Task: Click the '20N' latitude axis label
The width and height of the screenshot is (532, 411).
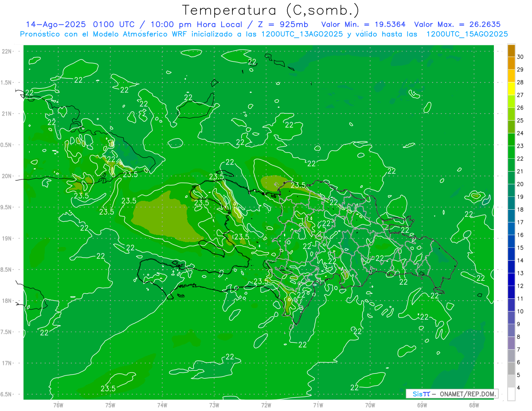Action: (7, 176)
